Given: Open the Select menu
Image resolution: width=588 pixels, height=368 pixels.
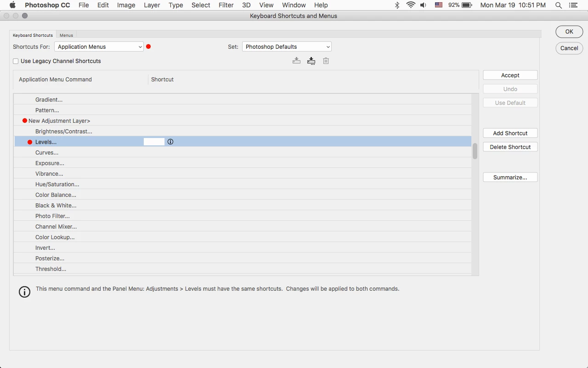Looking at the screenshot, I should coord(201,5).
